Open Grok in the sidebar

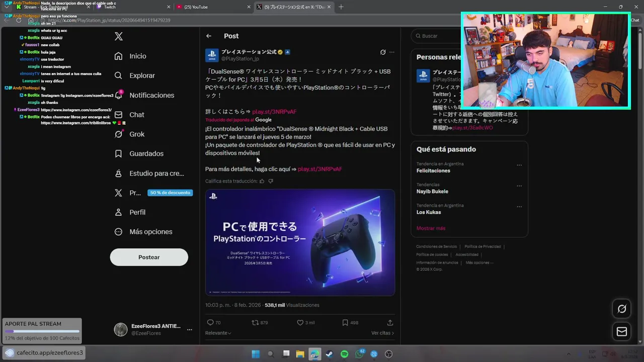[137, 134]
